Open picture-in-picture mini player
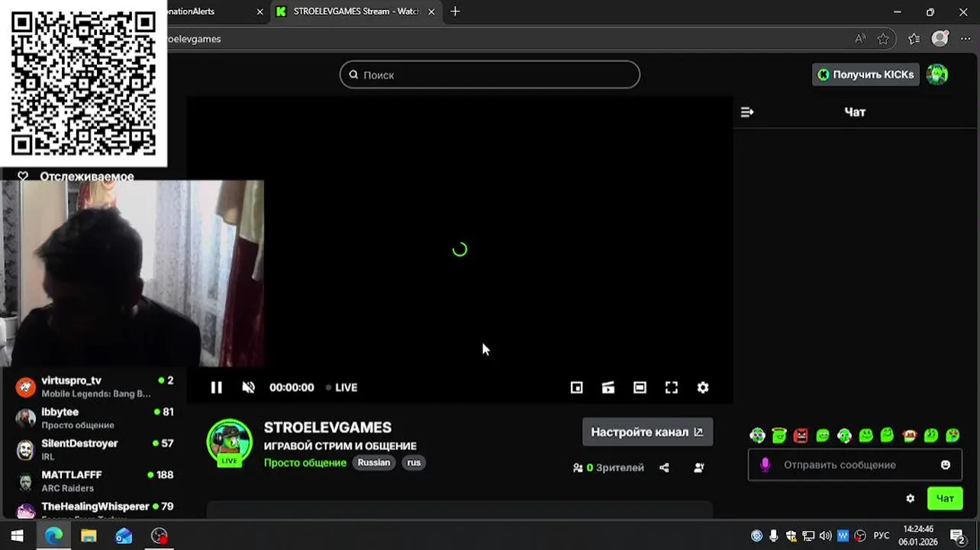 (577, 387)
